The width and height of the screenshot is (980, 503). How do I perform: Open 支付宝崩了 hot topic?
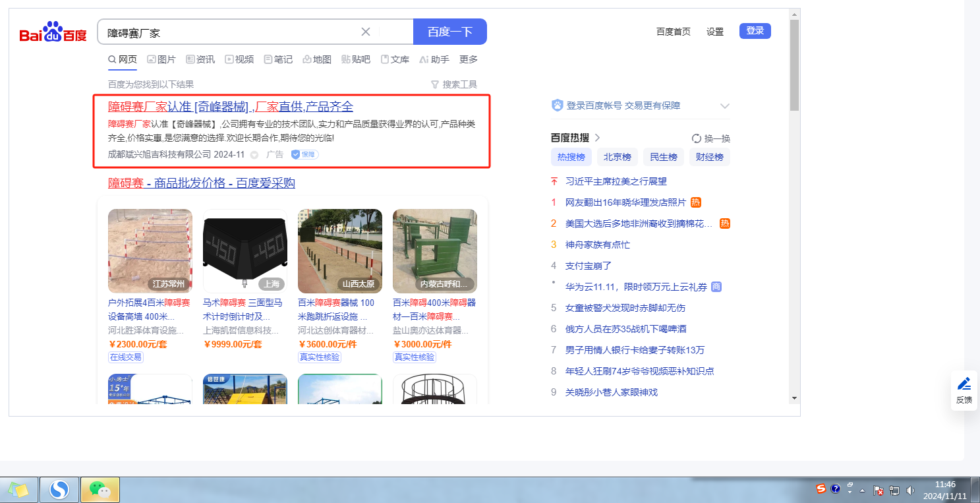pos(589,266)
